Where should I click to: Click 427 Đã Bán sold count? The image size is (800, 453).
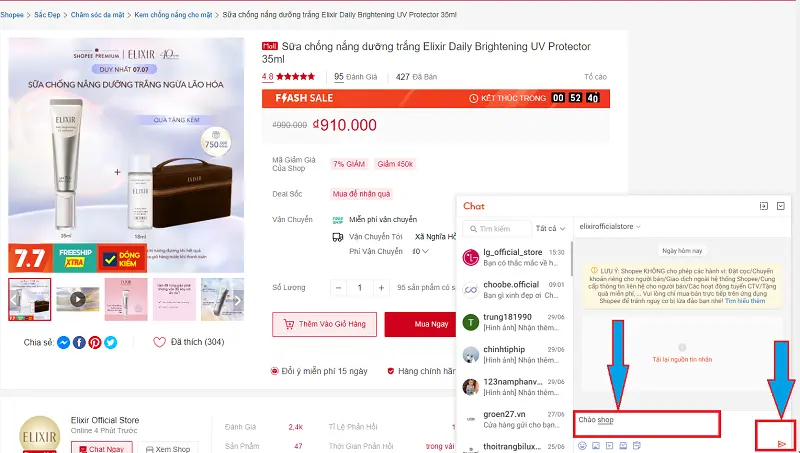point(416,77)
